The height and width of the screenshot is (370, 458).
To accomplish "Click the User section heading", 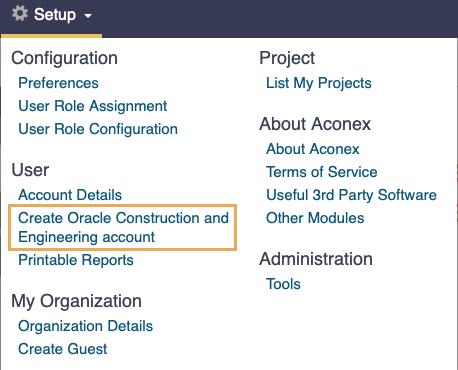I will (30, 170).
